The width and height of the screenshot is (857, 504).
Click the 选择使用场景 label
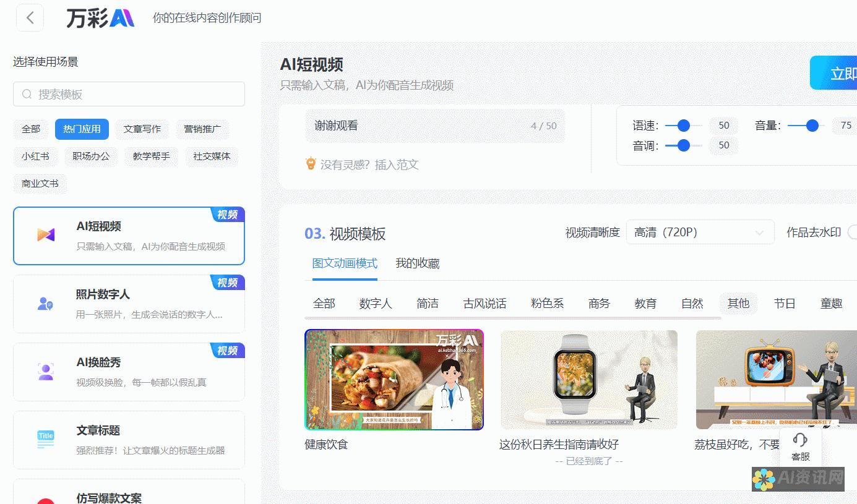[46, 62]
